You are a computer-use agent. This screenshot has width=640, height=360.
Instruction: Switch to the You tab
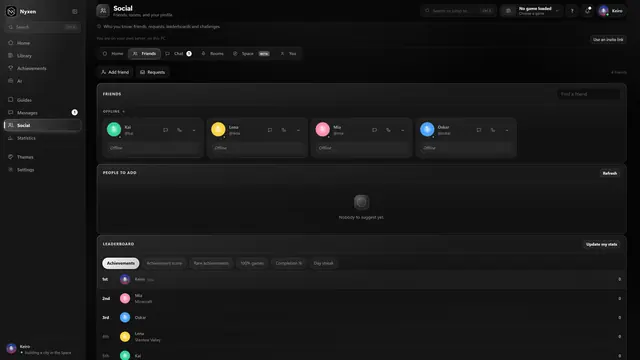288,53
